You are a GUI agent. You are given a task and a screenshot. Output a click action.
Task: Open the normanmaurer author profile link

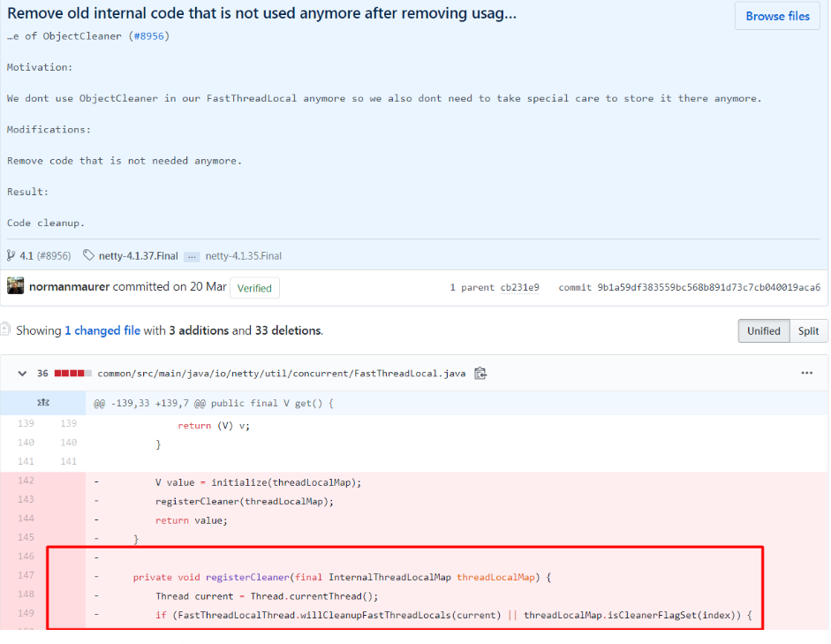[69, 287]
